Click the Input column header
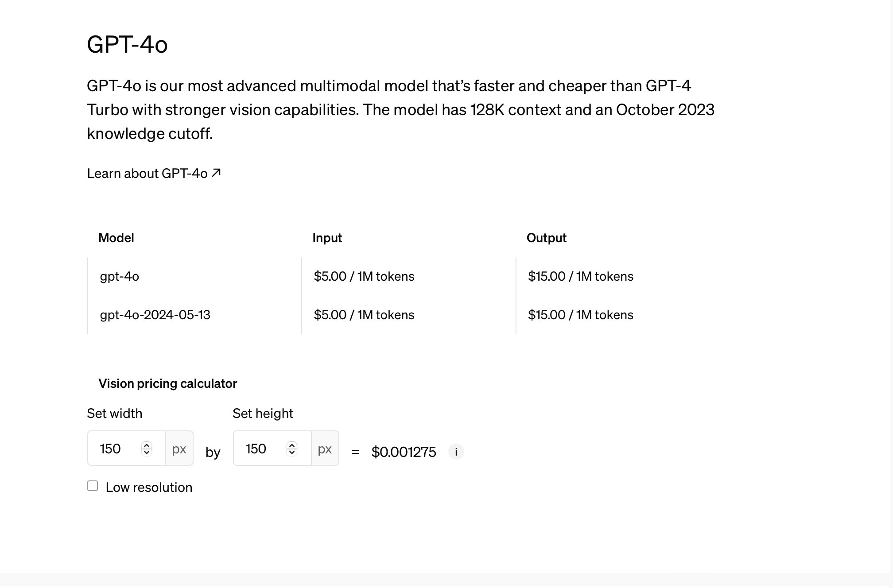Viewport: 893px width, 588px height. (x=327, y=238)
